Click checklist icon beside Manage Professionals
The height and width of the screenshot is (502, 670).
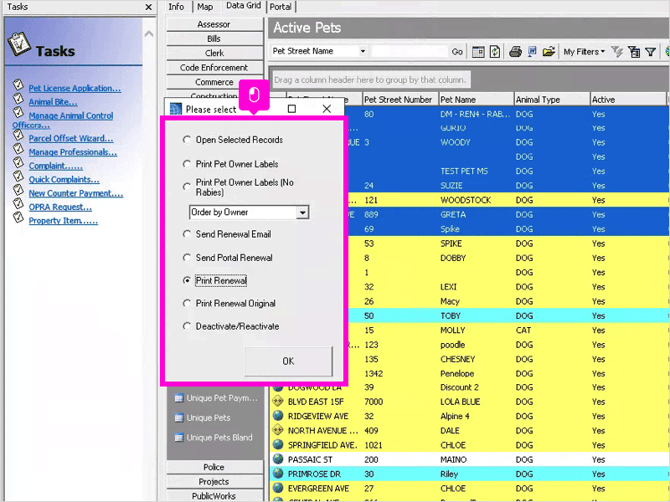coord(18,149)
